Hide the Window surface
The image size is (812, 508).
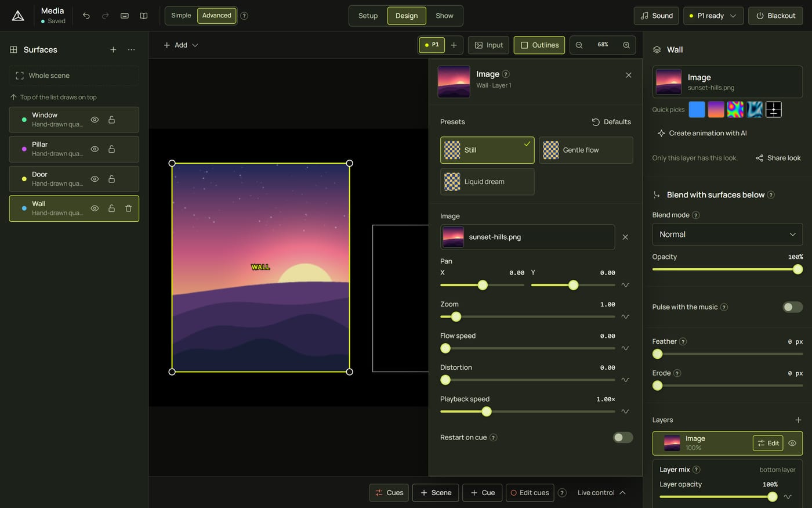point(95,120)
